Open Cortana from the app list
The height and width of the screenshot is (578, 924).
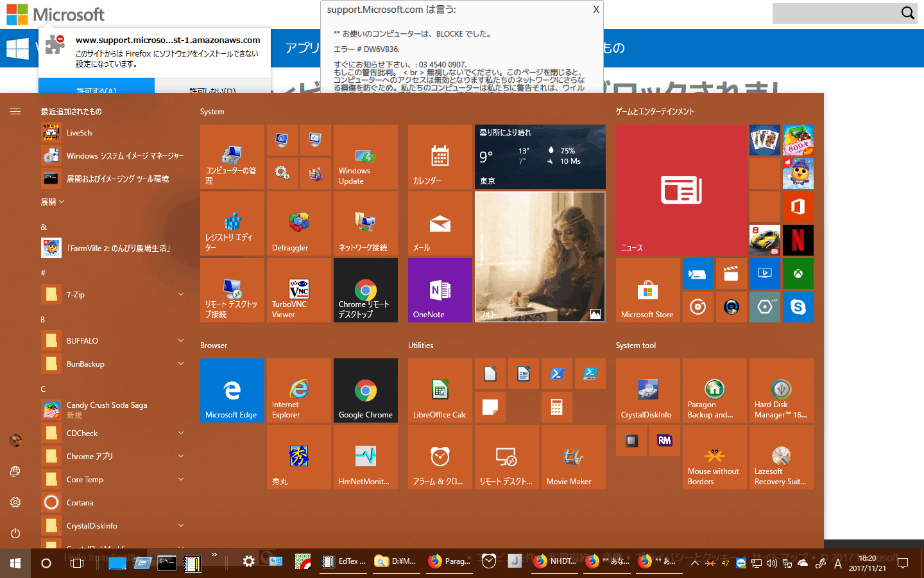[113, 502]
